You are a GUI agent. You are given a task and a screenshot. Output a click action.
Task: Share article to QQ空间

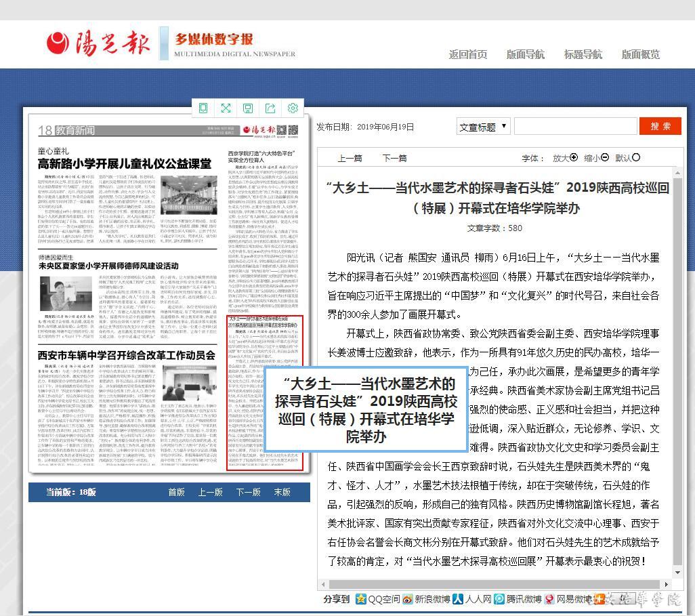(x=378, y=599)
